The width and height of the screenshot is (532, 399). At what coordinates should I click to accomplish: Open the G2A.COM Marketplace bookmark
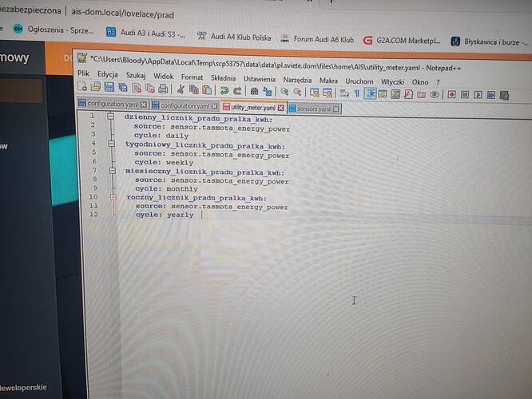(402, 41)
